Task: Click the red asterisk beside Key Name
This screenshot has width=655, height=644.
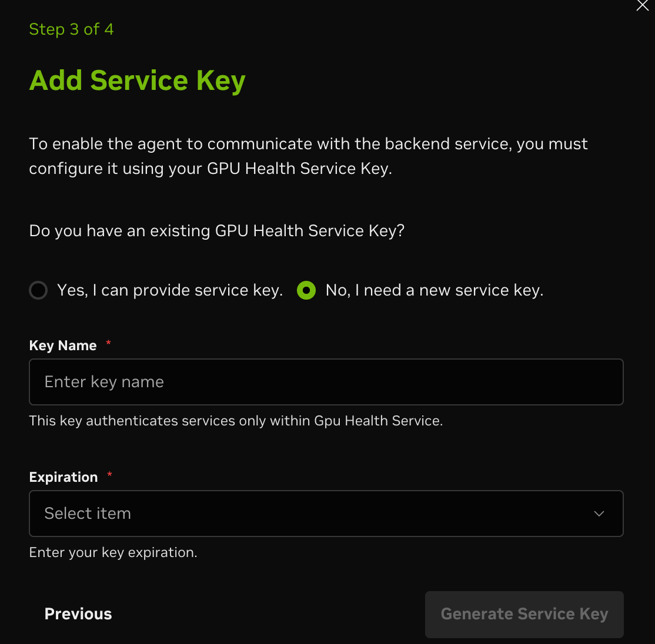Action: tap(108, 343)
